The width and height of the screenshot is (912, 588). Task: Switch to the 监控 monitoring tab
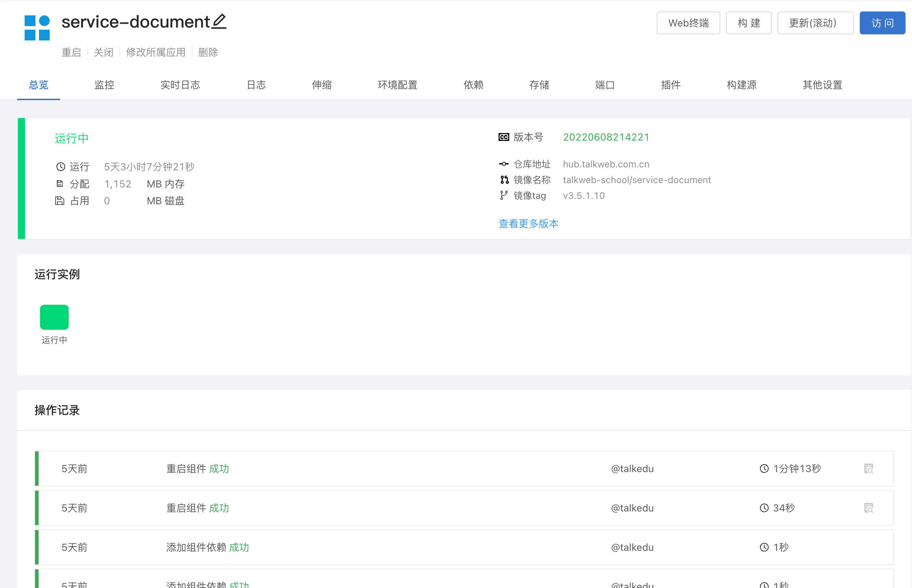coord(104,85)
